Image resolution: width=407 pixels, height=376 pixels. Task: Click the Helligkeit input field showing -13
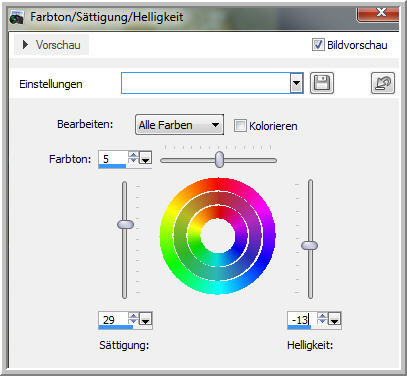(x=302, y=319)
